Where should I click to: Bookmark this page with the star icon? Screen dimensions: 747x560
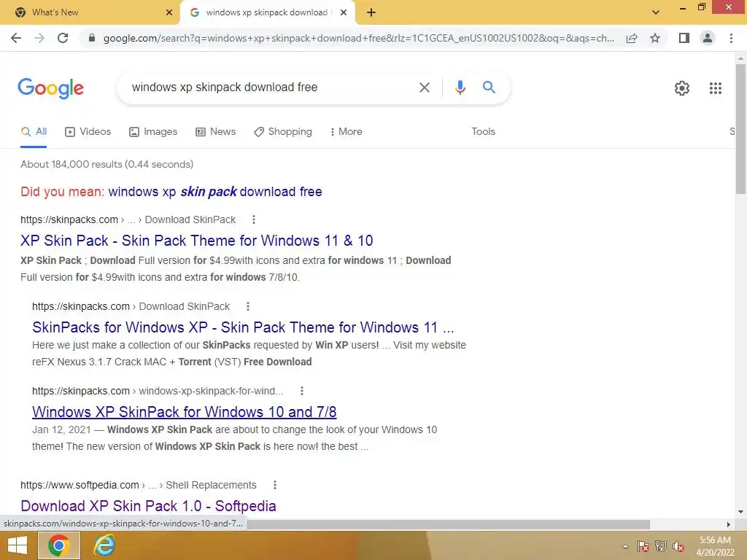point(655,38)
